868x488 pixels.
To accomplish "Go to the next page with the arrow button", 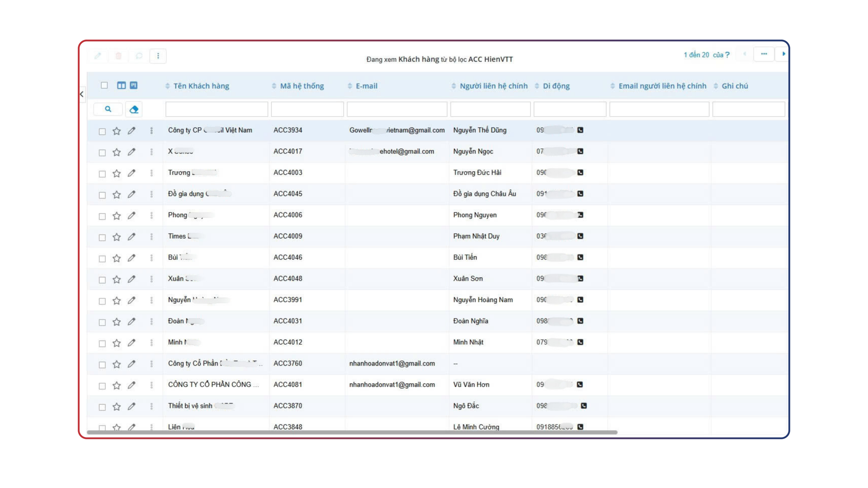I will point(784,54).
